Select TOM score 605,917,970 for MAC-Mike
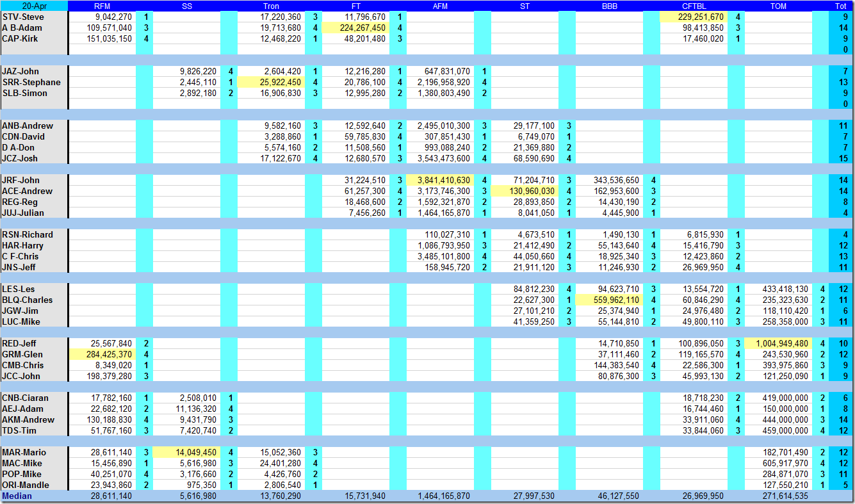This screenshot has height=504, width=855. (x=778, y=463)
